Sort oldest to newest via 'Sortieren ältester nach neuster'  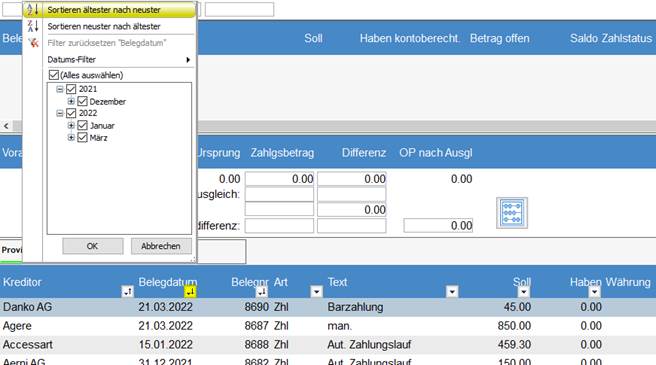click(x=110, y=10)
